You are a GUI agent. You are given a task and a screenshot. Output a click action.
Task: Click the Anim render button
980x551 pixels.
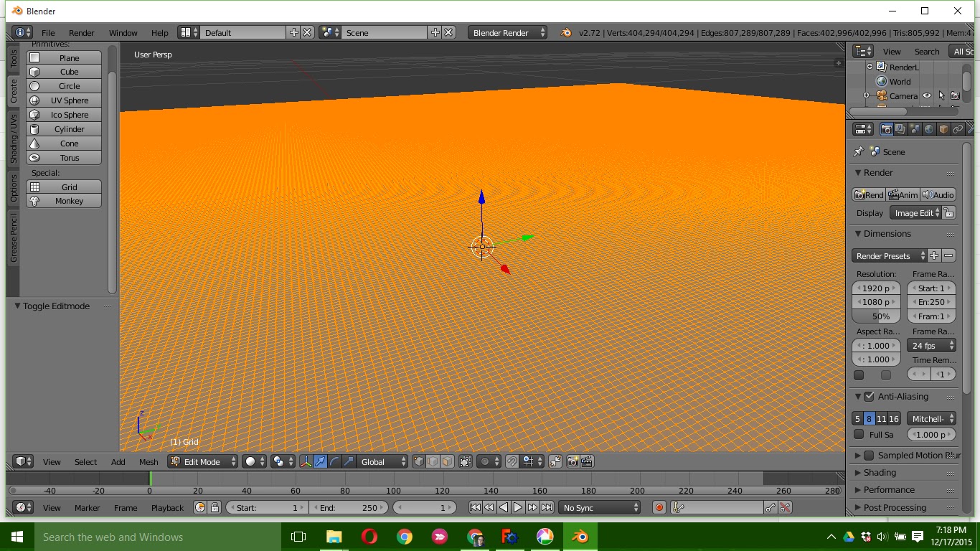tap(902, 194)
